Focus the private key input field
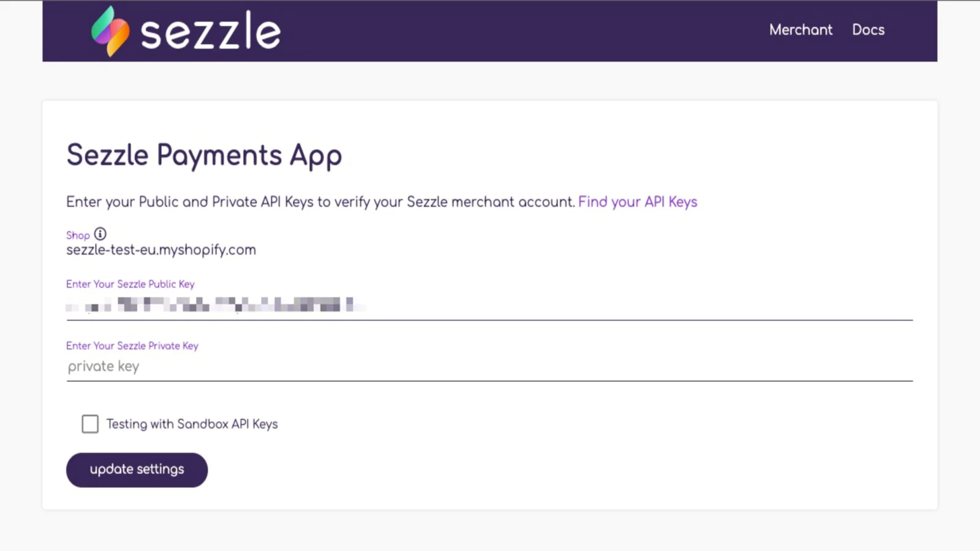 (489, 366)
